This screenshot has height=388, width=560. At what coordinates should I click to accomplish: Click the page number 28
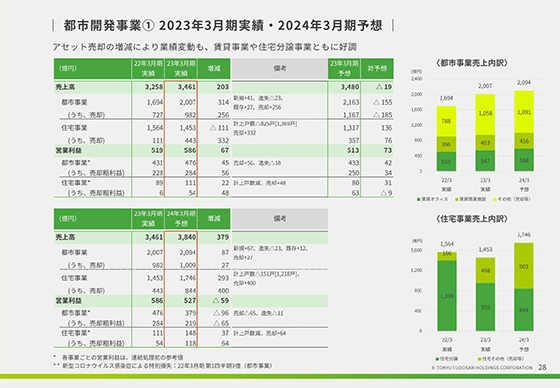(x=542, y=367)
